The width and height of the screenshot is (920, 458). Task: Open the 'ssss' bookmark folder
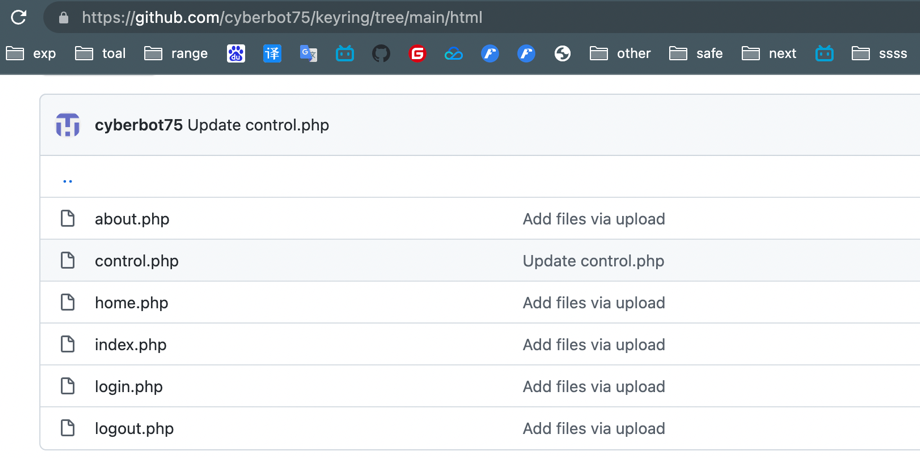(x=879, y=53)
